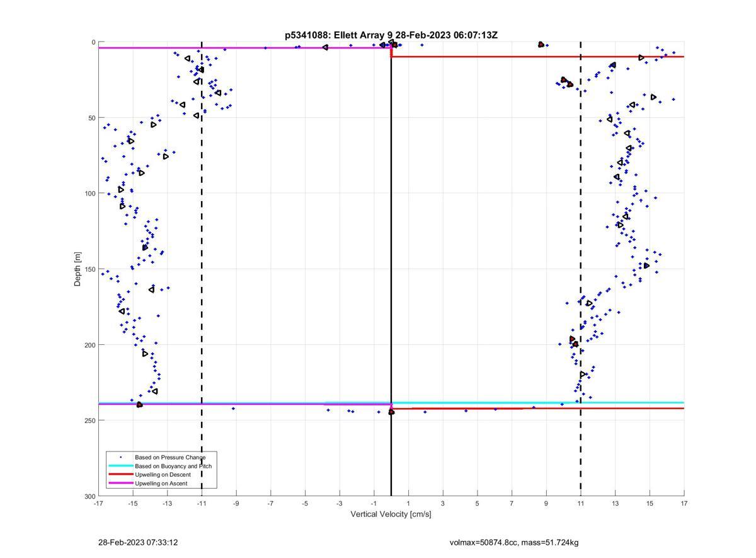The height and width of the screenshot is (558, 756).
Task: Click legend entry 'Upwelling on Ascent'
Action: point(163,484)
